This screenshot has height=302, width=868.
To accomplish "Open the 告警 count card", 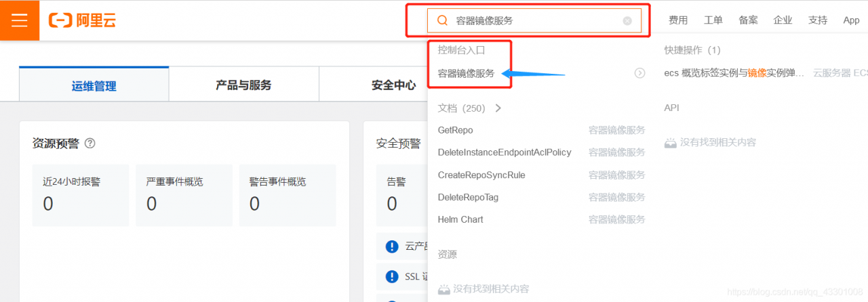I will coord(402,194).
